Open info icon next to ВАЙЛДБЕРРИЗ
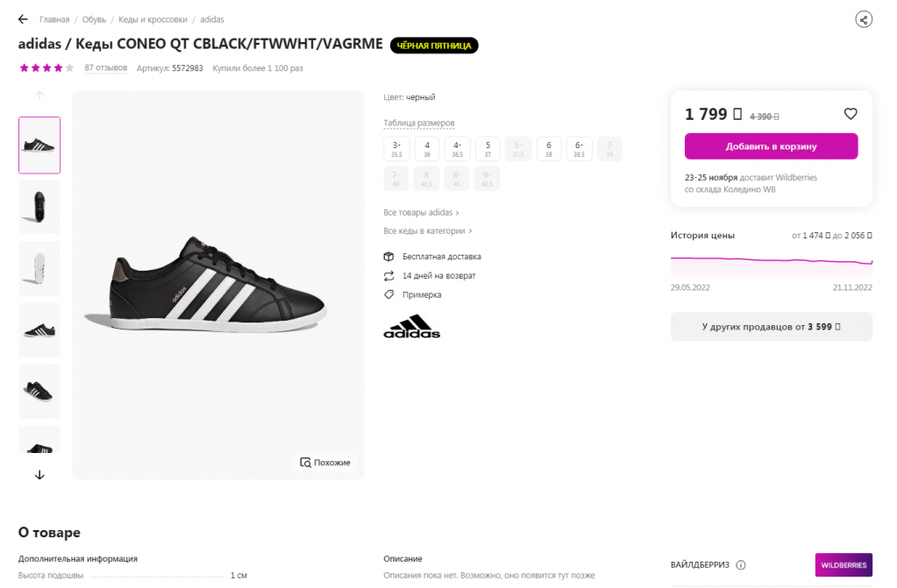The image size is (897, 588). click(741, 565)
